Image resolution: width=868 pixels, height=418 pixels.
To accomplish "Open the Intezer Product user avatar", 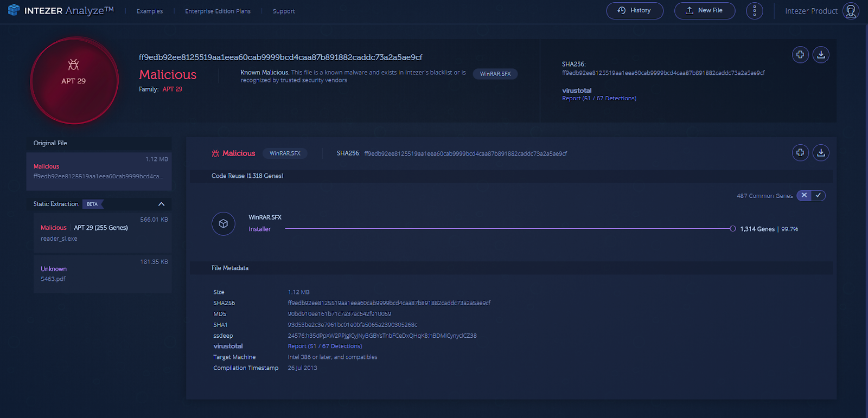I will point(851,11).
